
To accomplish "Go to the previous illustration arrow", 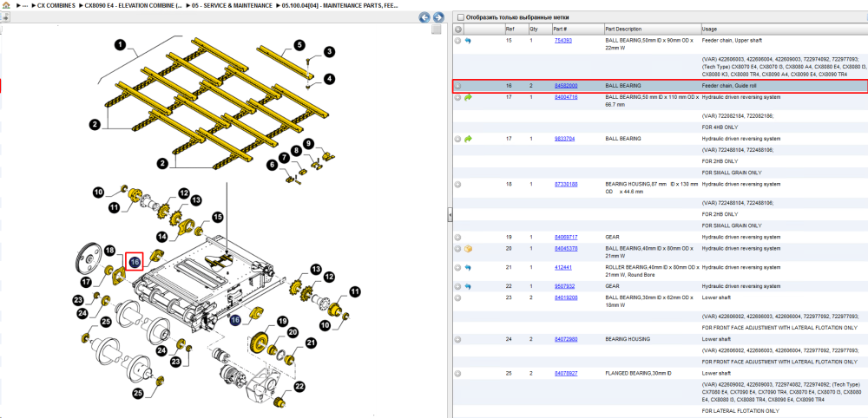I will click(424, 17).
